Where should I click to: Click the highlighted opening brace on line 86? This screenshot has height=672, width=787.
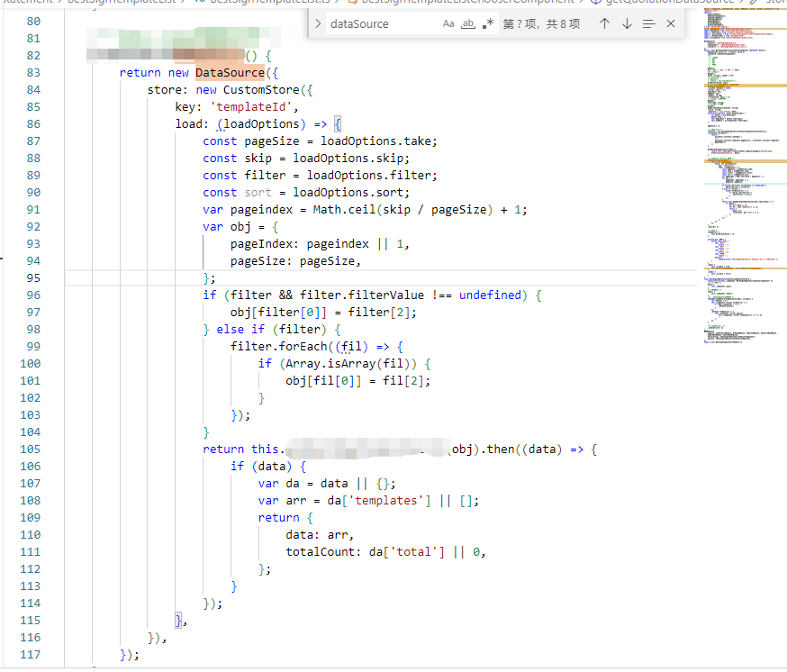click(x=338, y=124)
